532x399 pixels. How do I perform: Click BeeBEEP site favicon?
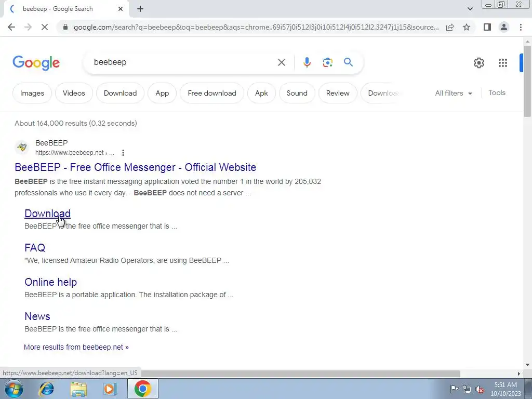pyautogui.click(x=22, y=147)
